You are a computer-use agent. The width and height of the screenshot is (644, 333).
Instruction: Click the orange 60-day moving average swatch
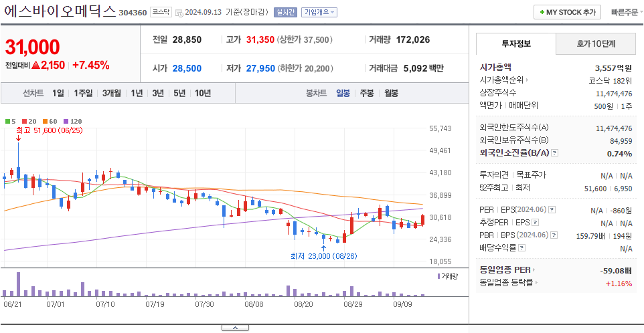click(x=45, y=122)
